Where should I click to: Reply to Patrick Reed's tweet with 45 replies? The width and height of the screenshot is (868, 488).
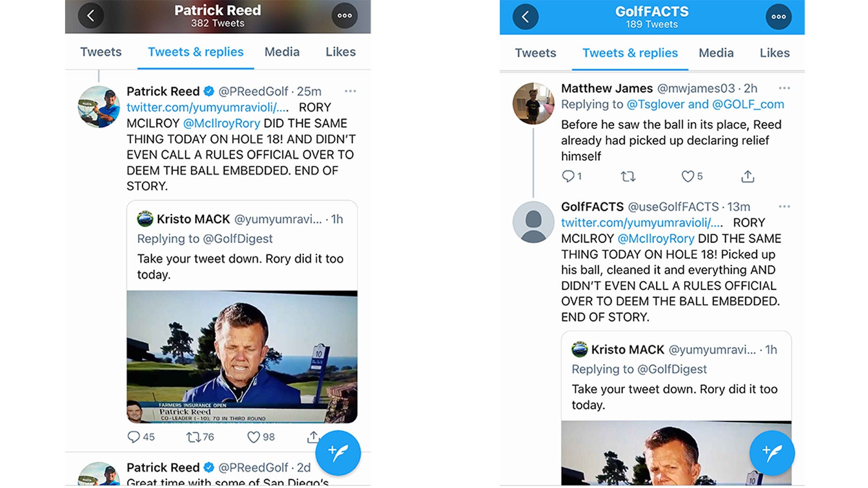click(134, 437)
